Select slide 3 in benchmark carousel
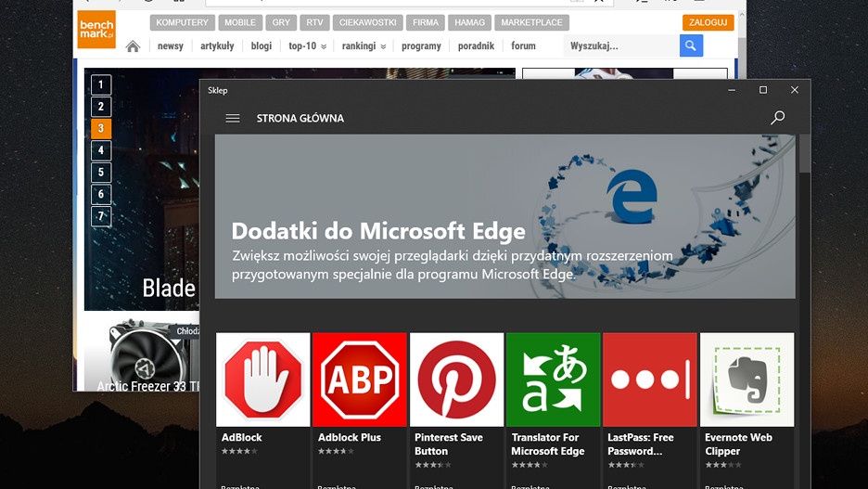Viewport: 868px width, 489px height. pyautogui.click(x=101, y=128)
